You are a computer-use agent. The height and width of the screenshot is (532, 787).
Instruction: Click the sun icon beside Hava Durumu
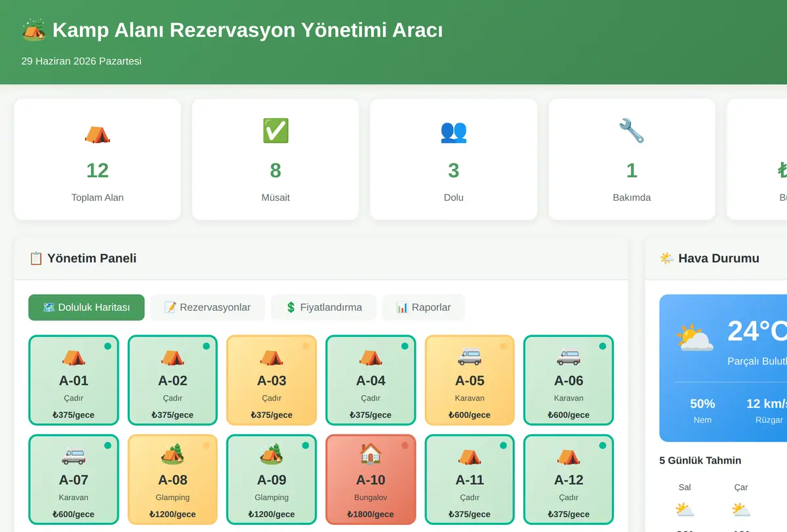(x=667, y=258)
